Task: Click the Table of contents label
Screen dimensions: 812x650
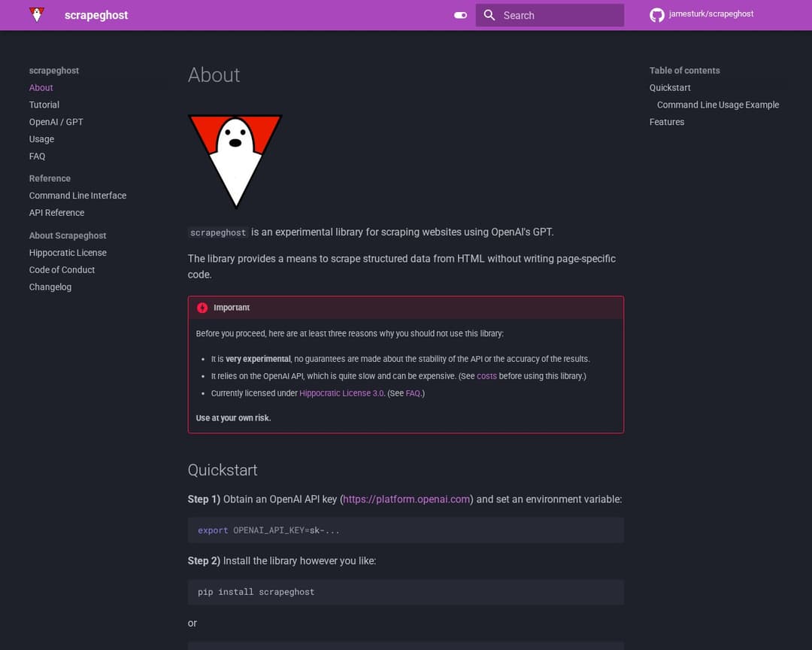Action: pos(685,71)
